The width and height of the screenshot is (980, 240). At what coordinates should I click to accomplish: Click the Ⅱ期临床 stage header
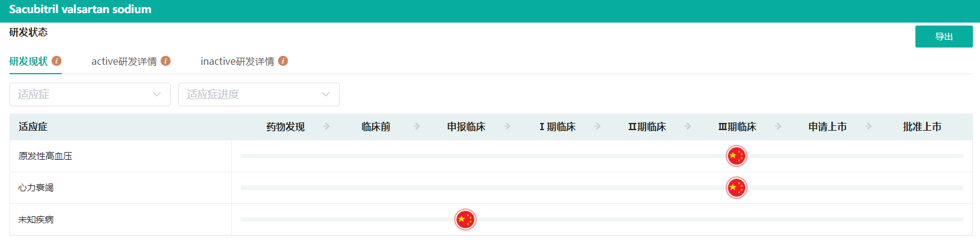point(647,127)
